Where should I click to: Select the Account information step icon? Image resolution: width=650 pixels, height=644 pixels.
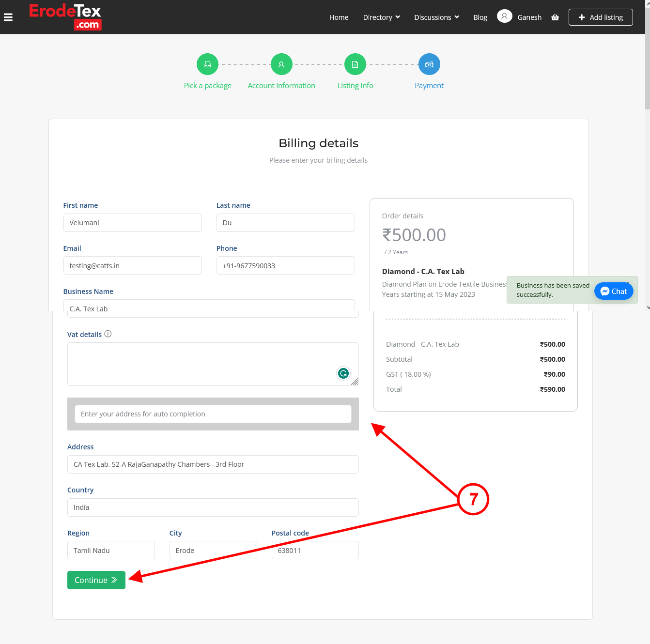click(281, 64)
